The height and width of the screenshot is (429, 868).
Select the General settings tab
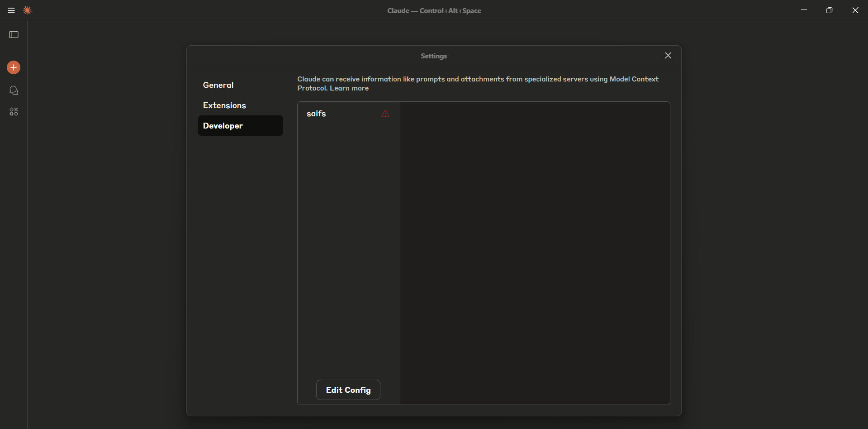point(241,85)
